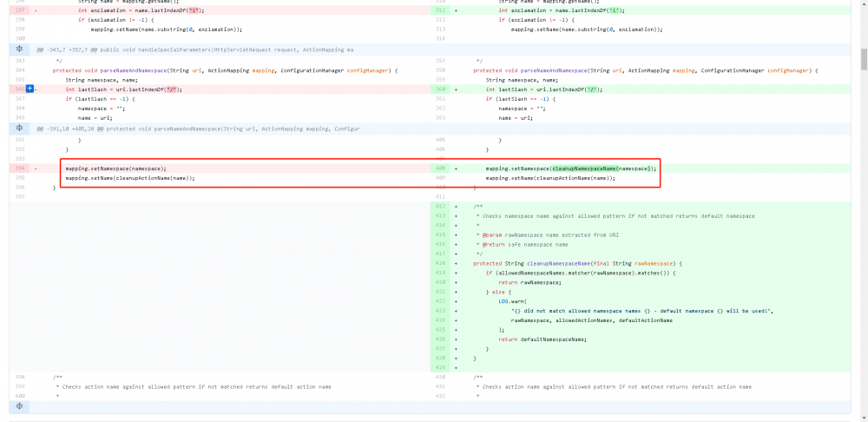This screenshot has height=422, width=868.
Task: Click right line 363 'name = uri;'
Action: (516, 117)
